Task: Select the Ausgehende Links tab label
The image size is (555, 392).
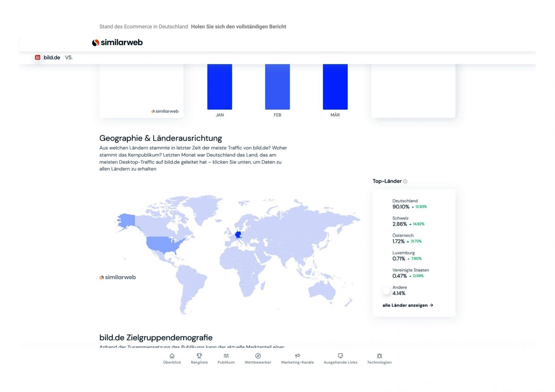Action: click(x=340, y=362)
